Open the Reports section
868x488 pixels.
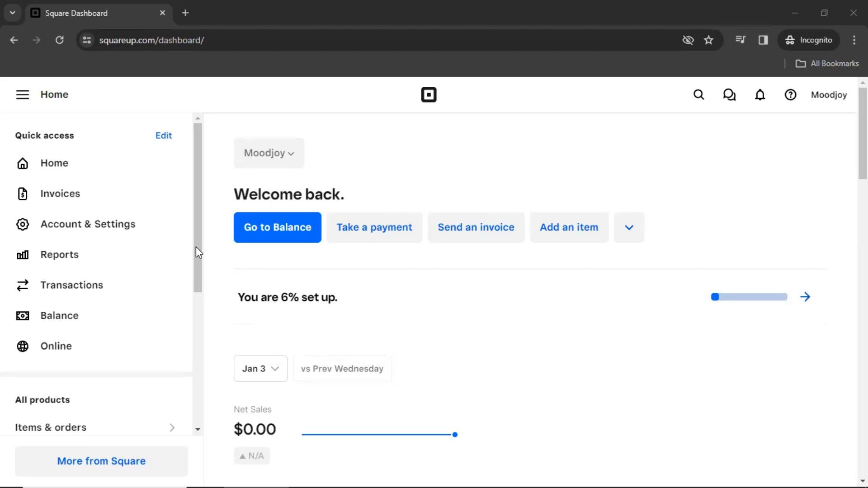59,254
